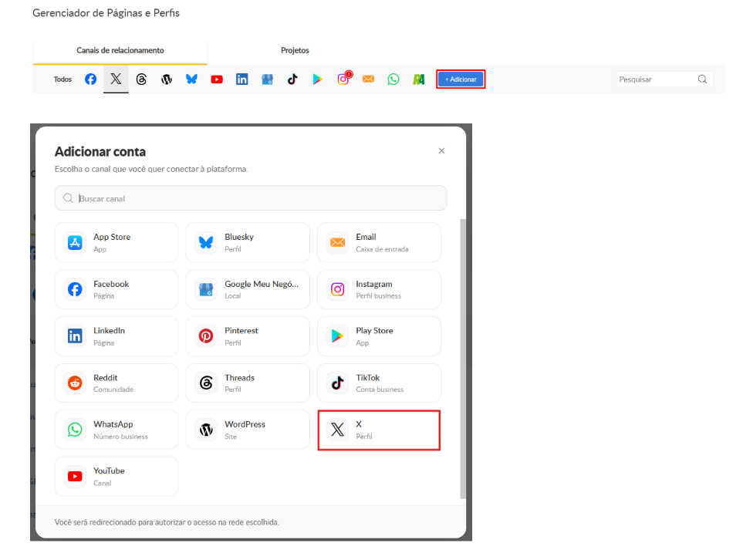Viewport: 733px width, 560px height.
Task: Select the Threads filter icon in toolbar
Action: click(141, 79)
